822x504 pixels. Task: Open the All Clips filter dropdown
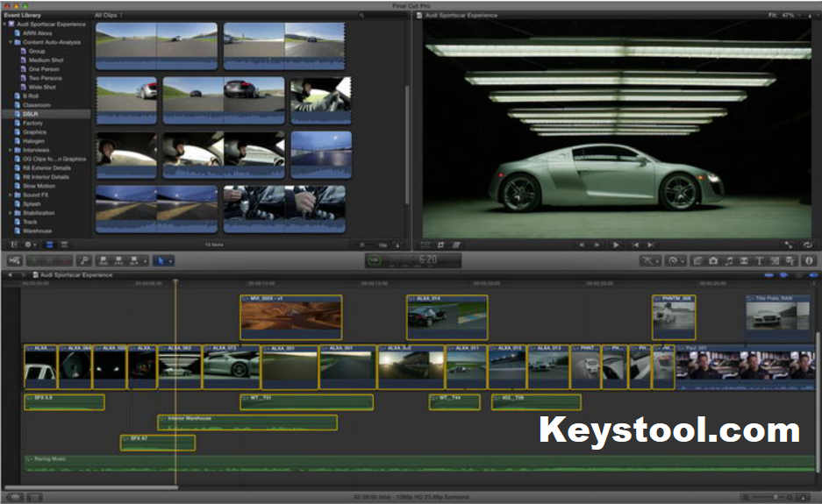pos(109,15)
